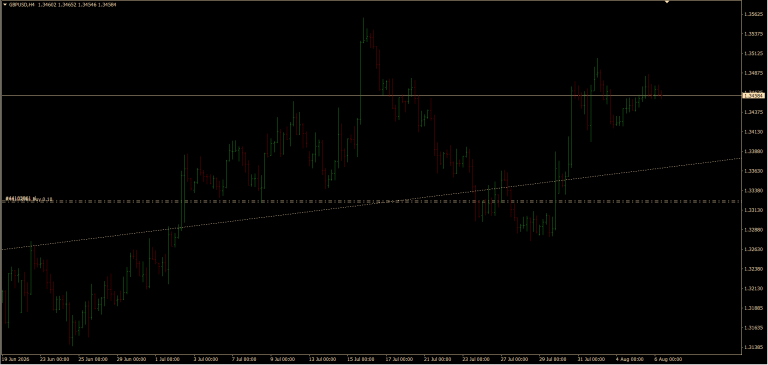Viewport: 768px width, 365px height.
Task: Select the buy order label on dashed line
Action: [28, 198]
